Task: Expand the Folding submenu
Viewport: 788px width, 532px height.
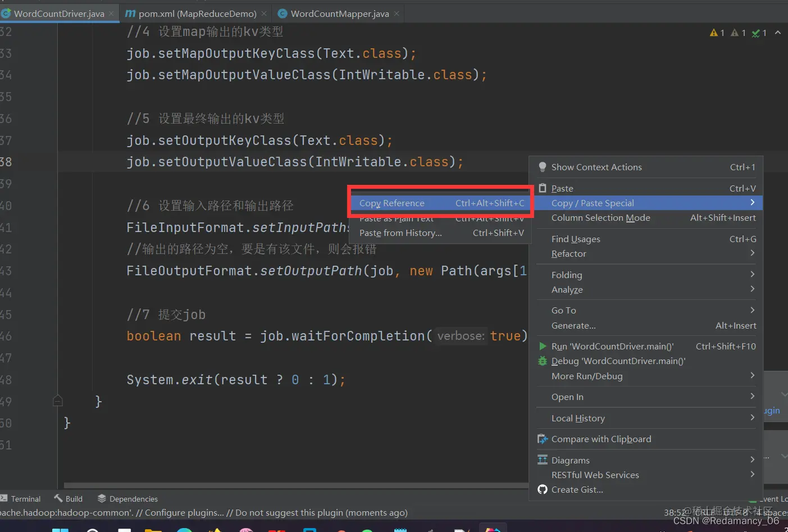Action: (753, 274)
